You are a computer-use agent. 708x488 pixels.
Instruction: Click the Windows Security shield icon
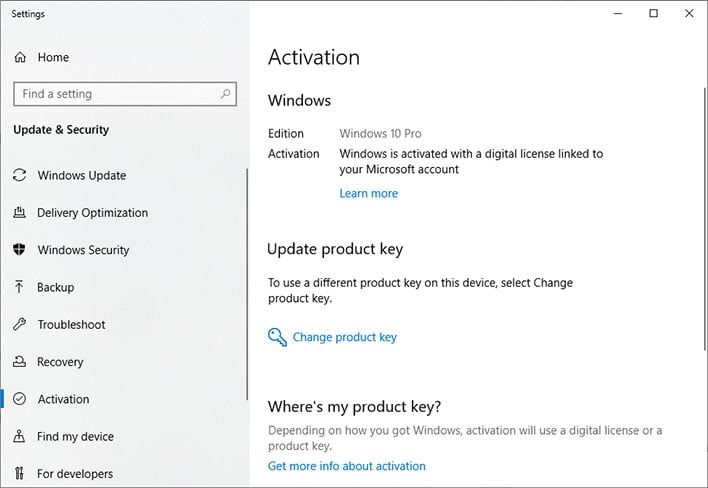pos(19,249)
